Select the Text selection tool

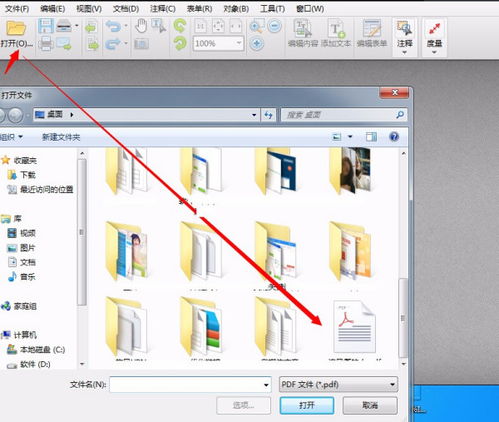158,26
